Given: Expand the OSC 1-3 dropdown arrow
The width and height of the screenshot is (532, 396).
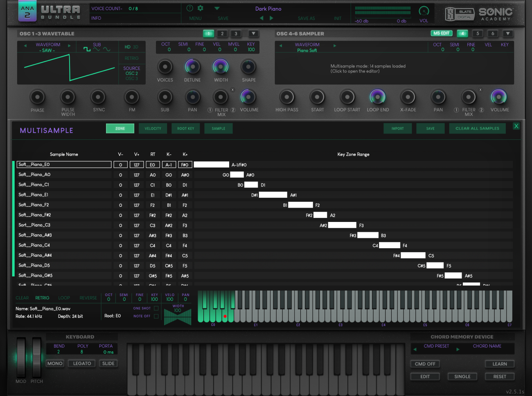Looking at the screenshot, I should click(253, 34).
